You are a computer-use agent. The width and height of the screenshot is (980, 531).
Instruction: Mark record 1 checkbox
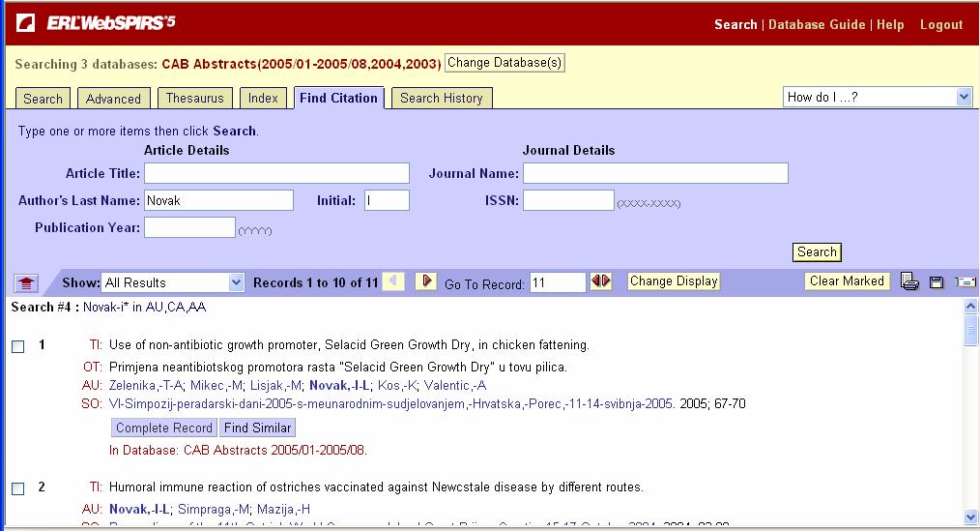pos(18,346)
